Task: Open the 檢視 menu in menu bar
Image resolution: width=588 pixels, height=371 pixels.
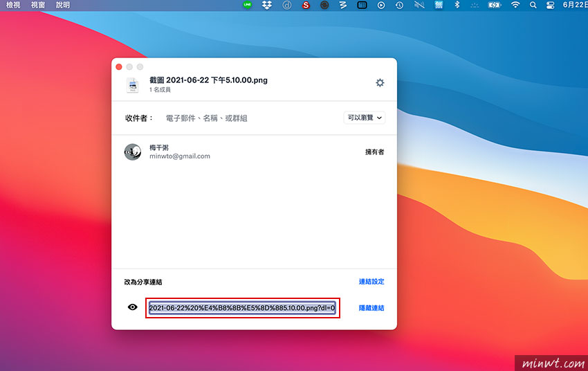Action: click(13, 5)
